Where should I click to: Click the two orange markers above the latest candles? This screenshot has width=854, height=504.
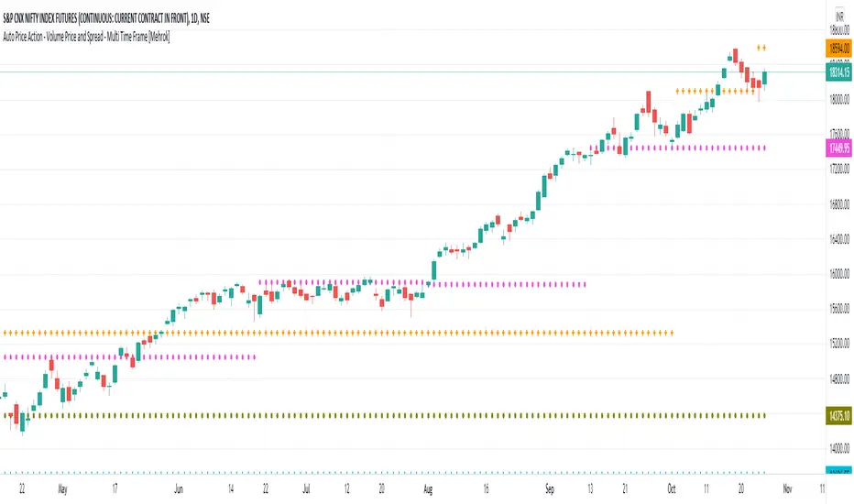coord(761,47)
